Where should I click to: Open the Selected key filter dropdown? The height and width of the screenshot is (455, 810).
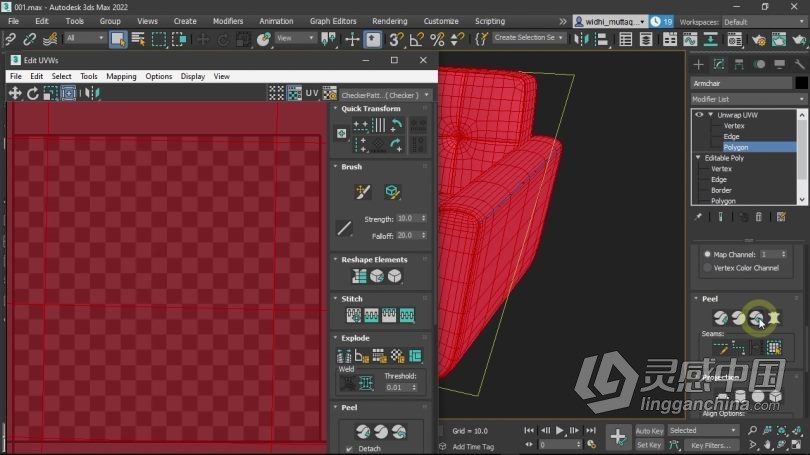(703, 430)
